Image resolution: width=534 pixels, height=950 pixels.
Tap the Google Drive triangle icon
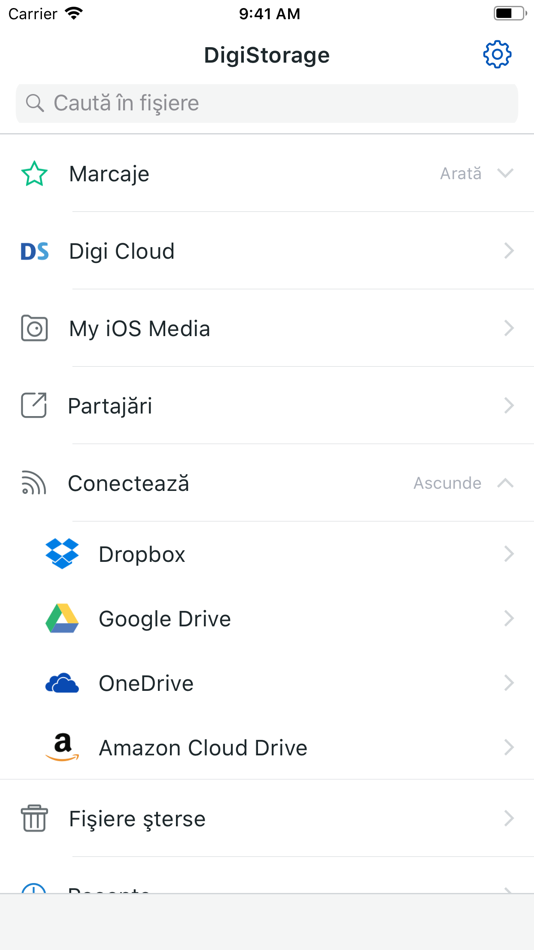[x=62, y=619]
